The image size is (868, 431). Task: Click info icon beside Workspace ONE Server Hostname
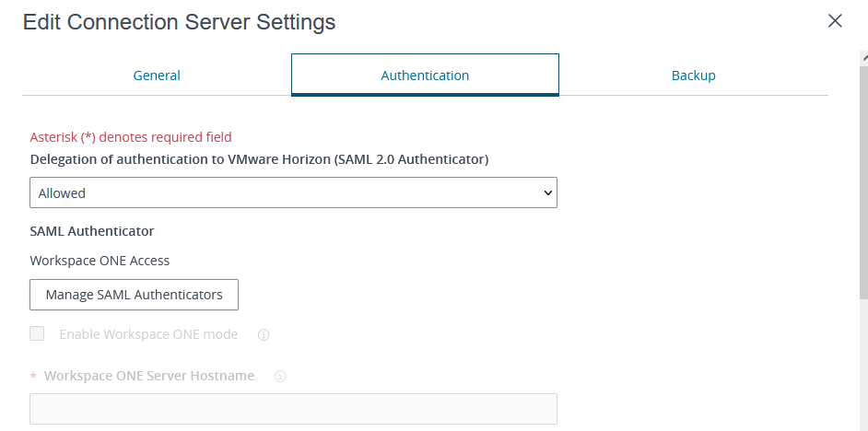tap(280, 377)
